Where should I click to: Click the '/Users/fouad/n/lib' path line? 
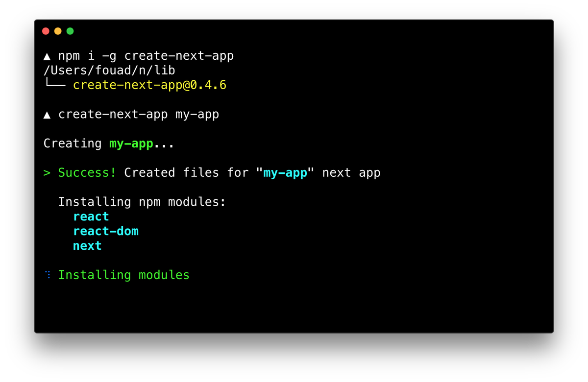tap(109, 71)
